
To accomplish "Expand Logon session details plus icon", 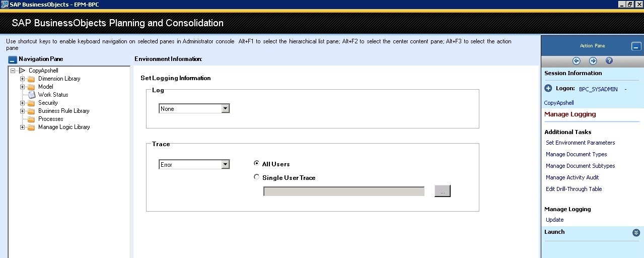I will (548, 88).
